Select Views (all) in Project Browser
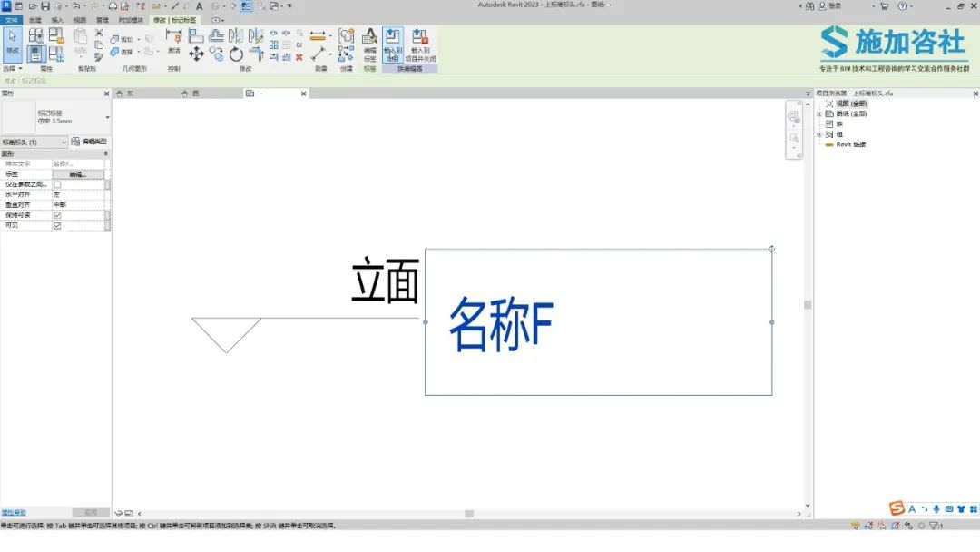 tap(851, 103)
